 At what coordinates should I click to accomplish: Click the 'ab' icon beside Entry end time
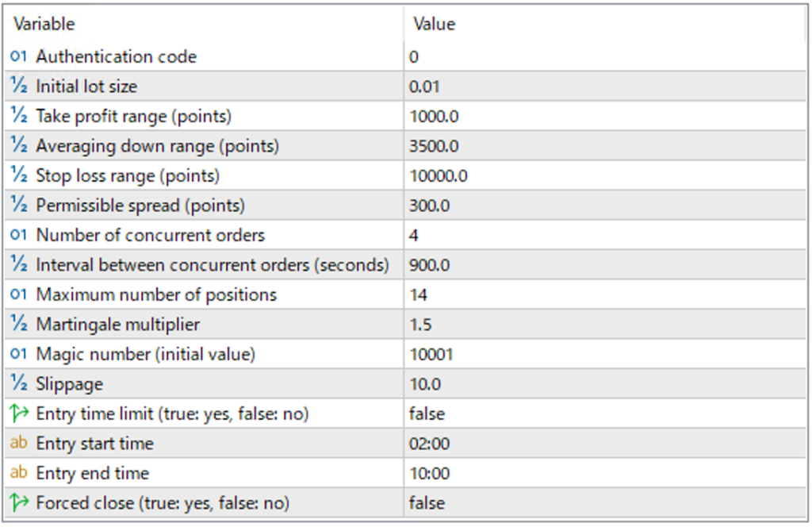click(x=19, y=473)
